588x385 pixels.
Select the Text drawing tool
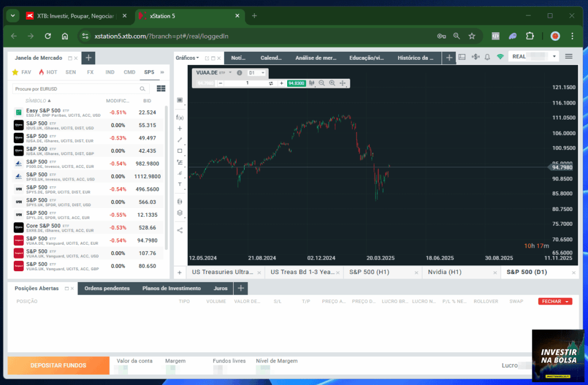[x=180, y=184]
